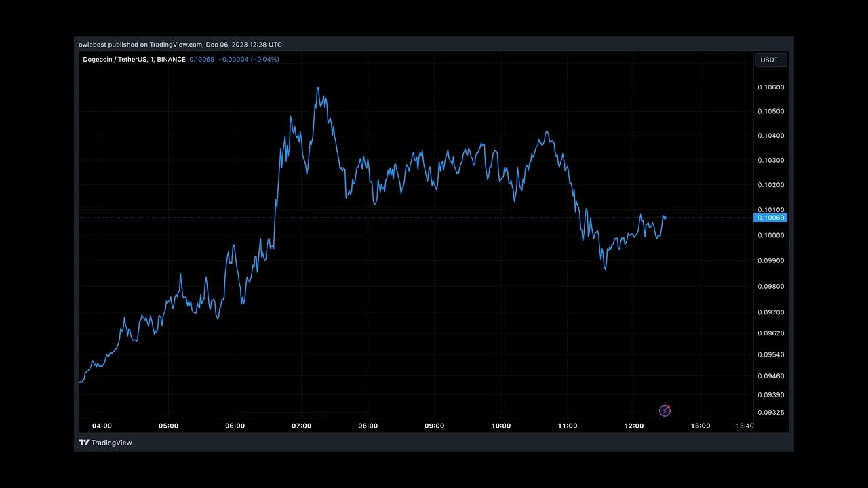Viewport: 868px width, 488px height.
Task: Click the 0.10000 price axis label
Action: tap(770, 235)
